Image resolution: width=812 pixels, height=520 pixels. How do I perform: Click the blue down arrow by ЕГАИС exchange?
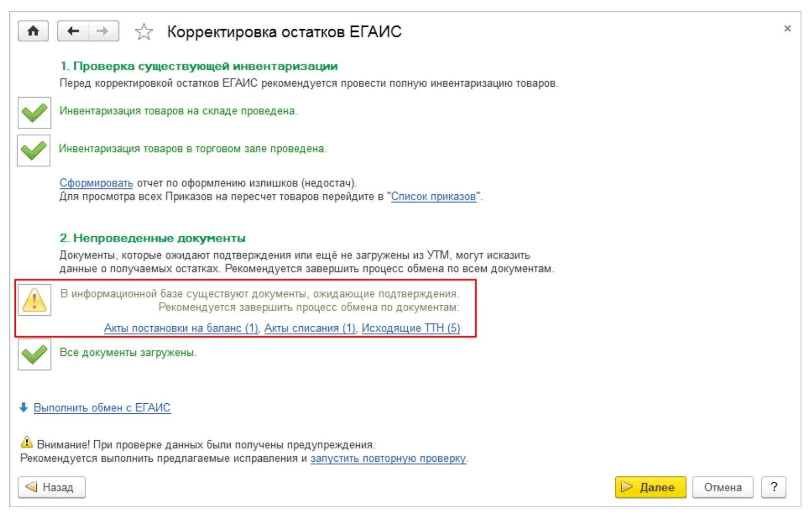click(x=23, y=408)
